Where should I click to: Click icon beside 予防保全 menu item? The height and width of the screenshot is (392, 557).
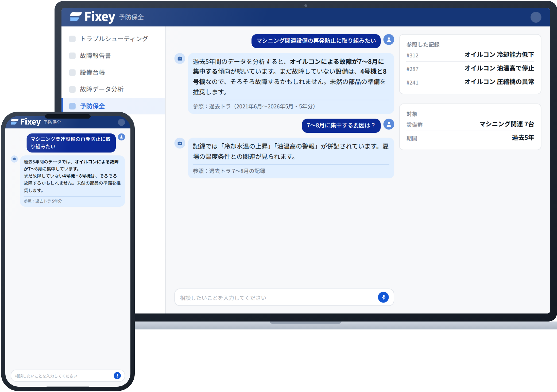click(72, 106)
